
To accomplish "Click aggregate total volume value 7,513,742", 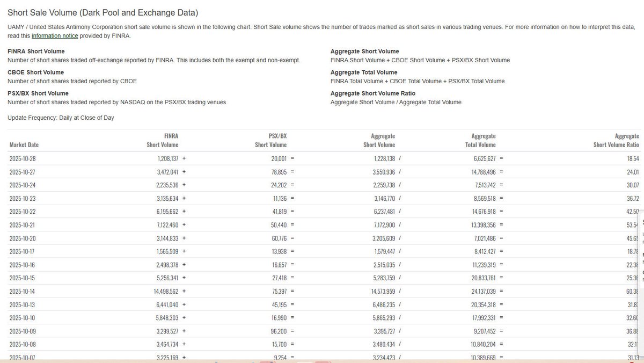I will pyautogui.click(x=485, y=186).
